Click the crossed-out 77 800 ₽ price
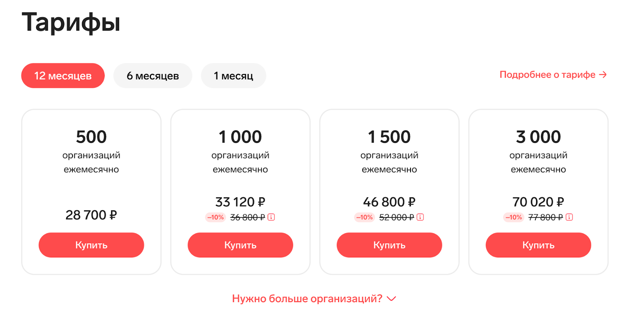 pyautogui.click(x=545, y=217)
